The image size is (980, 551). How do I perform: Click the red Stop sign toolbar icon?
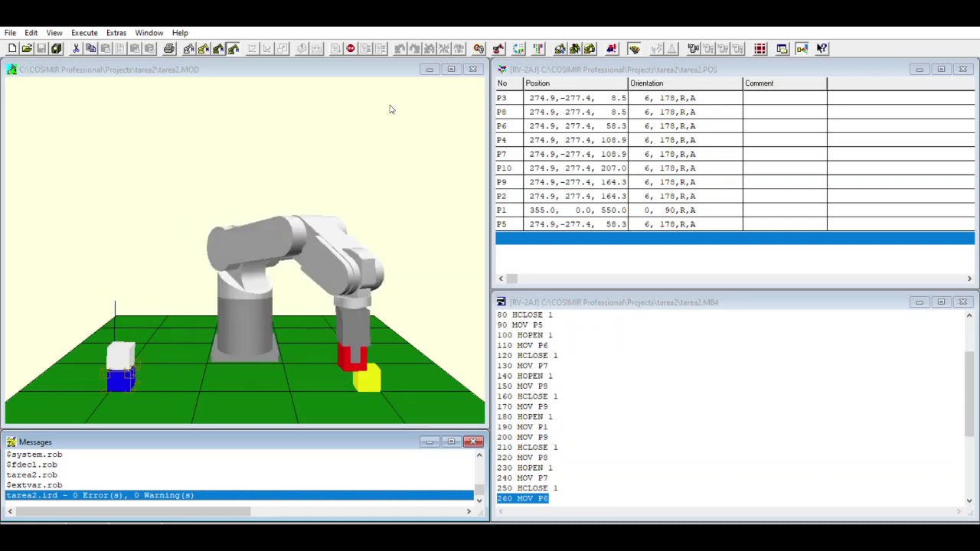click(x=351, y=49)
